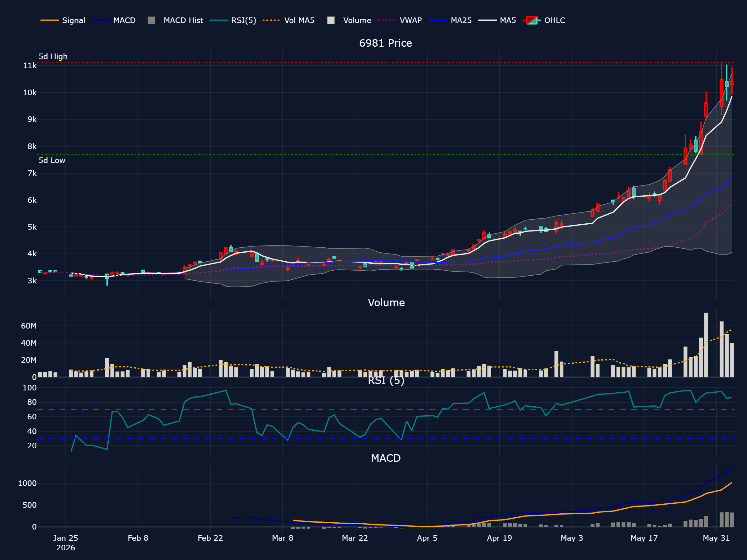Click the 20M volume axis label
This screenshot has height=560, width=747.
pyautogui.click(x=29, y=360)
